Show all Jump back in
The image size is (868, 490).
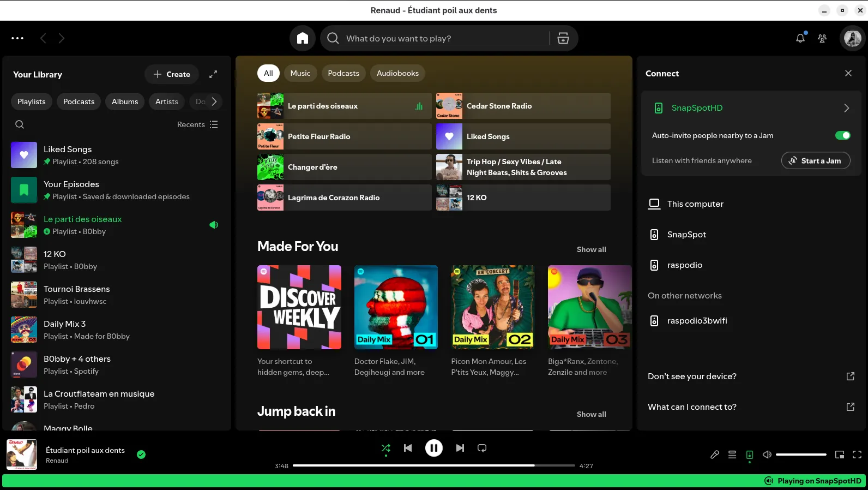(x=592, y=414)
